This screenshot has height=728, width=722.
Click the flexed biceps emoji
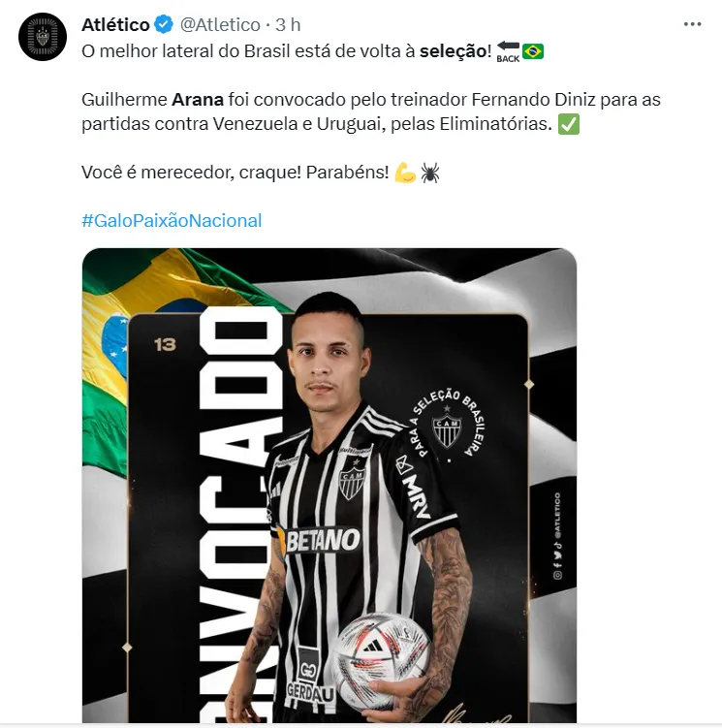point(405,173)
